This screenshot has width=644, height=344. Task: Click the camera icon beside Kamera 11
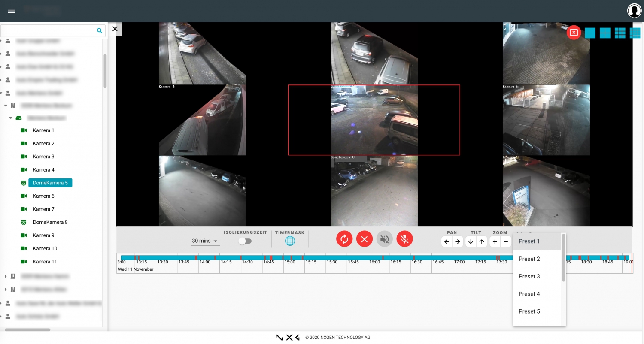24,262
